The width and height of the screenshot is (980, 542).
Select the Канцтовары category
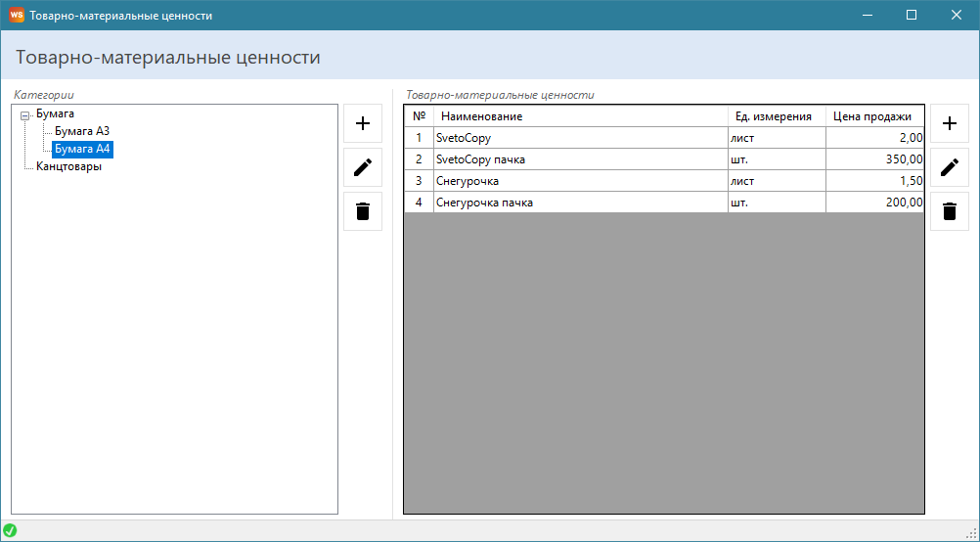pyautogui.click(x=68, y=166)
